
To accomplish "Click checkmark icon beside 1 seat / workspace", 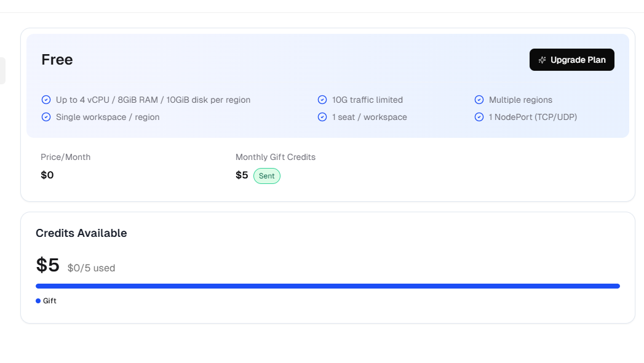I will (x=322, y=117).
